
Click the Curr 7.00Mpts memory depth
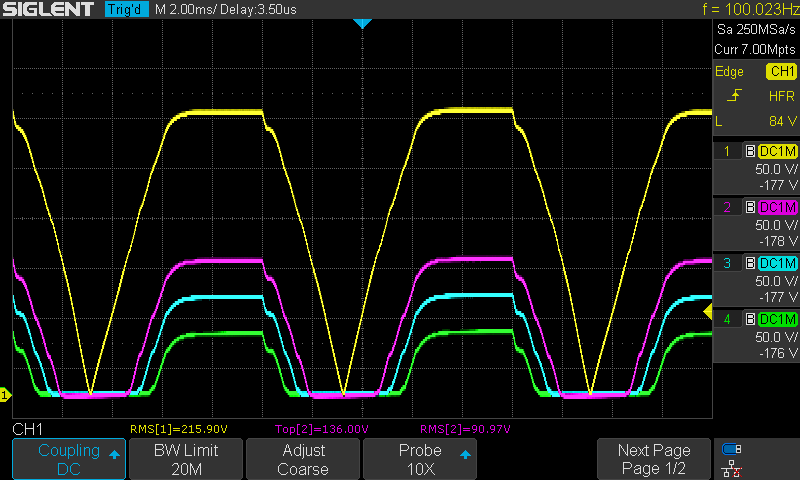[755, 49]
